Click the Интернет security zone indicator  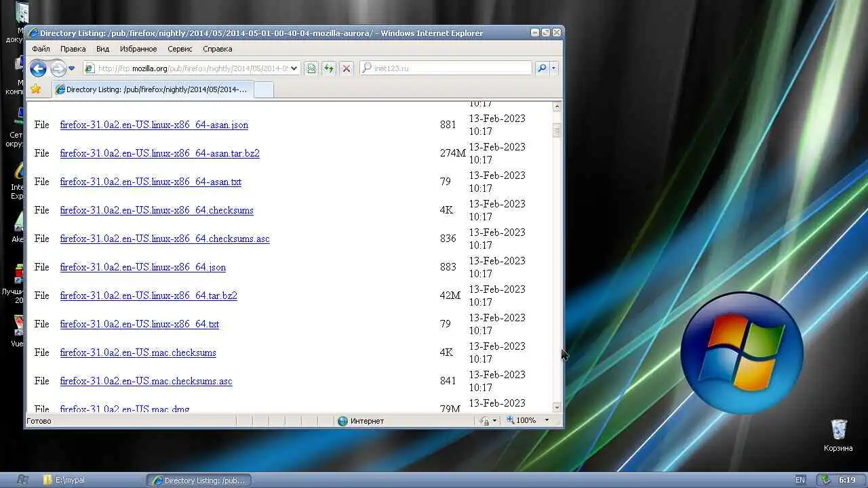click(361, 421)
